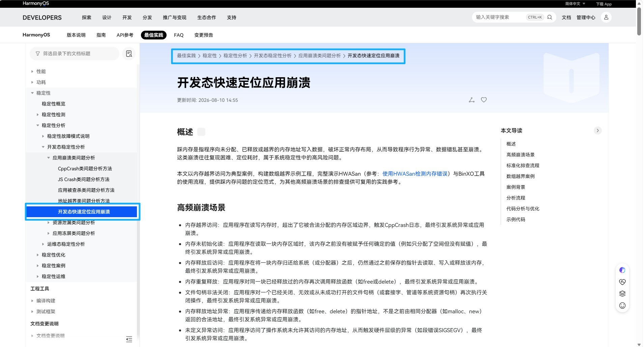Open the 推广与变现 menu
This screenshot has width=644, height=347.
tap(175, 18)
